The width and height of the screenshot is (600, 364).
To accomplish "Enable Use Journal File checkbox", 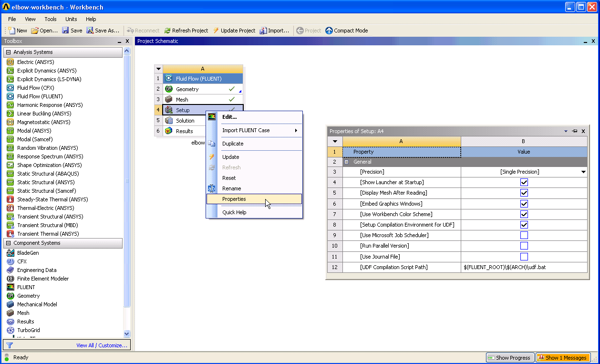I will (524, 257).
